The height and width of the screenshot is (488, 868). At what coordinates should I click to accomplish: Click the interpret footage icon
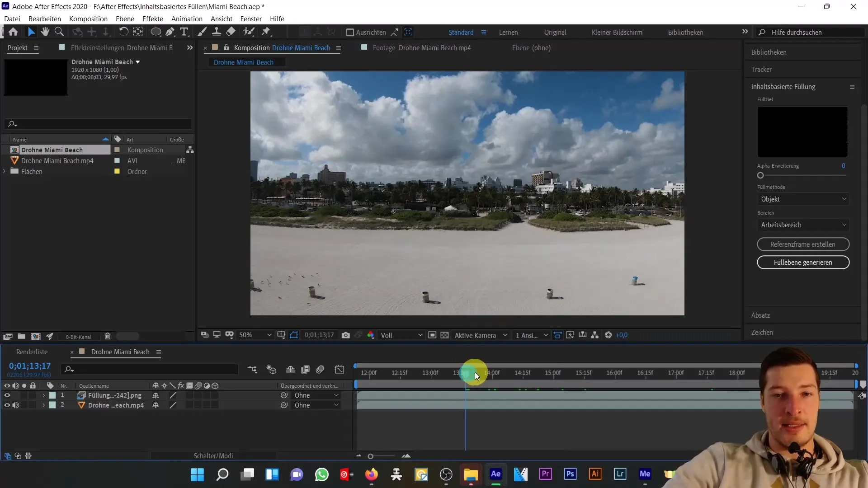(7, 337)
